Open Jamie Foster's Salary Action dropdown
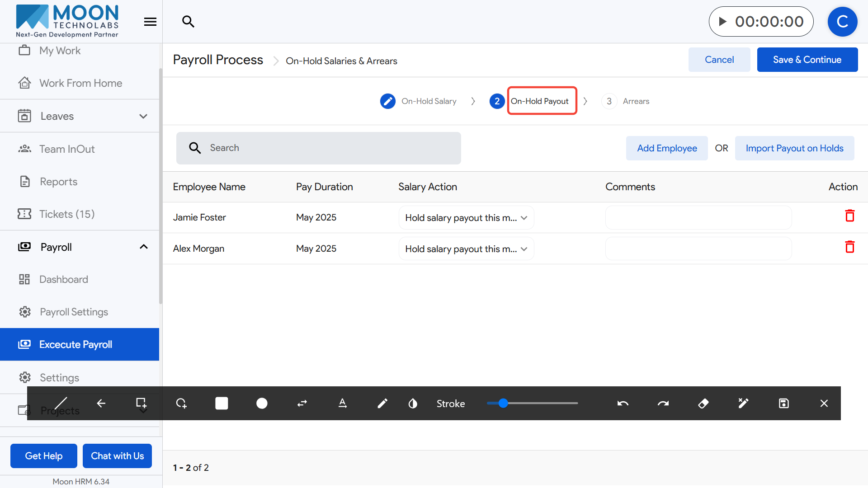The image size is (868, 488). click(x=466, y=218)
